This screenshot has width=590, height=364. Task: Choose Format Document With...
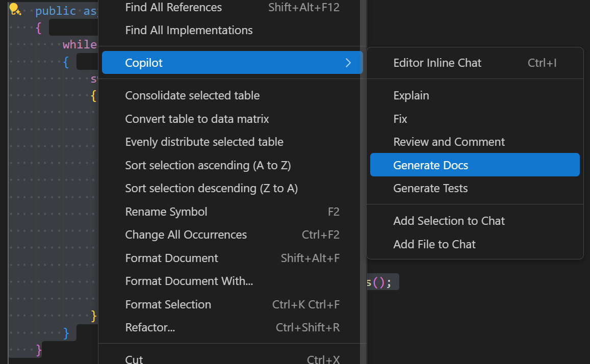189,281
